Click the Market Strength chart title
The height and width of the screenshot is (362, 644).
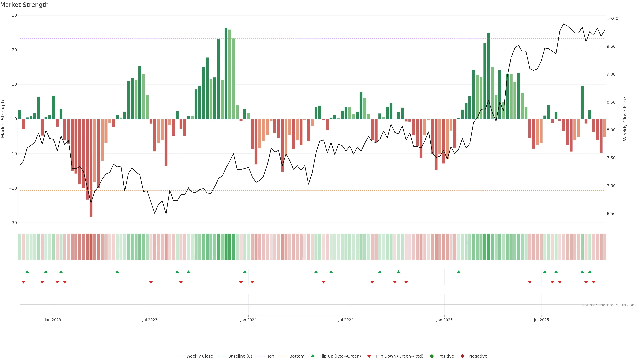click(x=24, y=5)
